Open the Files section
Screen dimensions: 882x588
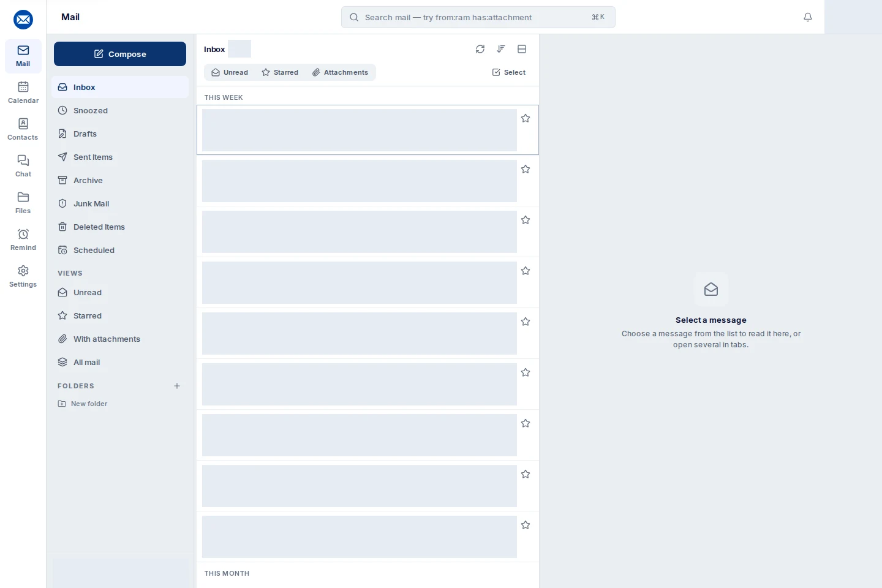[x=23, y=203]
